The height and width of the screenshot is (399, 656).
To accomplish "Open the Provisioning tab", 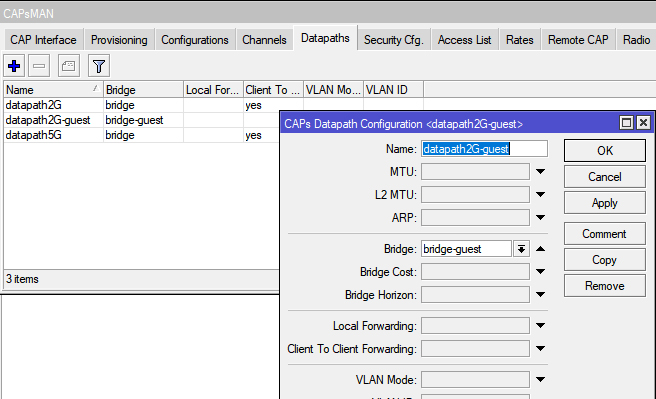I will 119,40.
